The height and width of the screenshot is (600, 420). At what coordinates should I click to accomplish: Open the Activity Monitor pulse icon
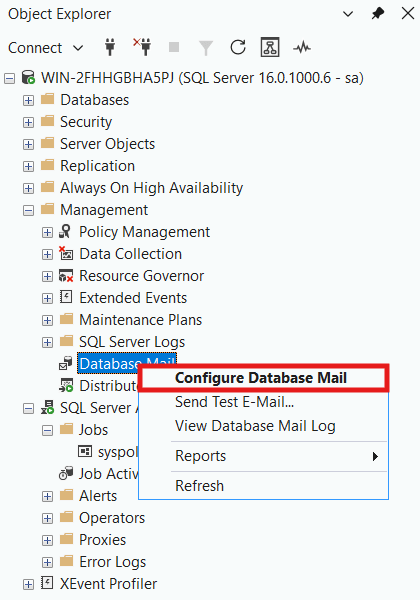coord(302,48)
